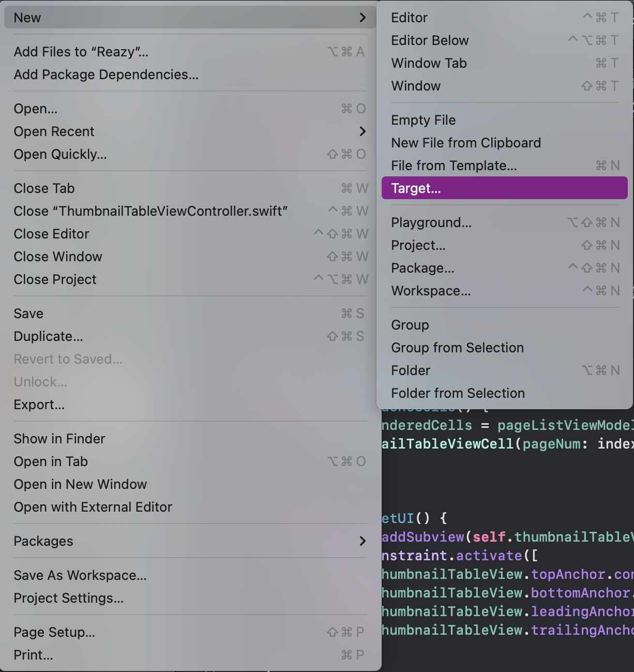This screenshot has height=672, width=634.
Task: Create a new Playground...
Action: (x=431, y=222)
